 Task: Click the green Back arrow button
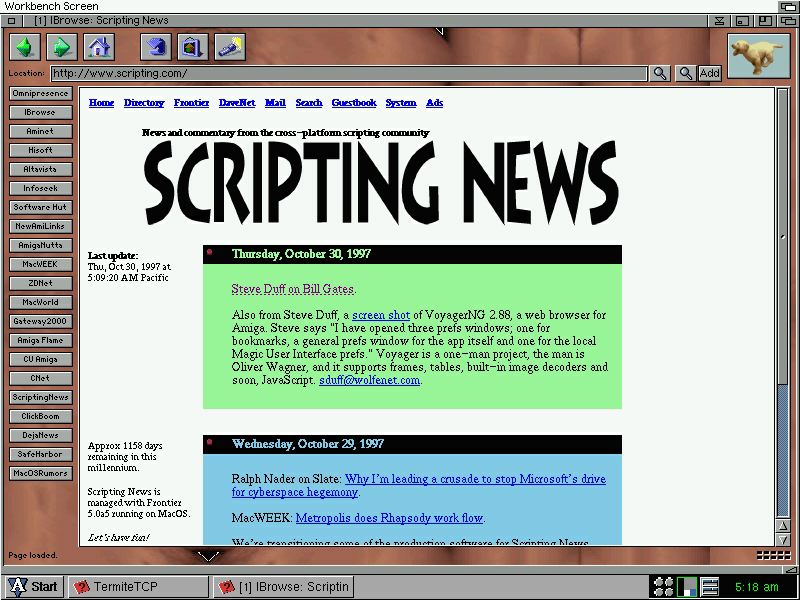25,46
